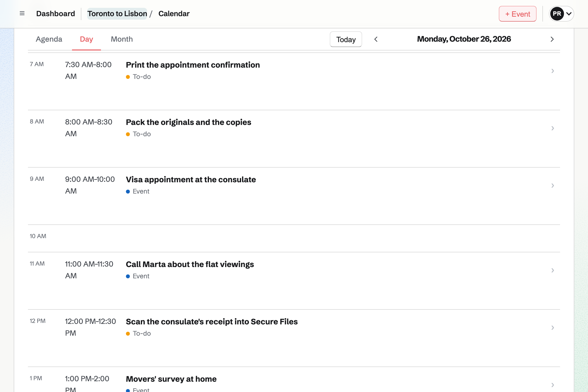This screenshot has width=588, height=392.
Task: Open Pack the originals and the copies
Action: [x=188, y=122]
